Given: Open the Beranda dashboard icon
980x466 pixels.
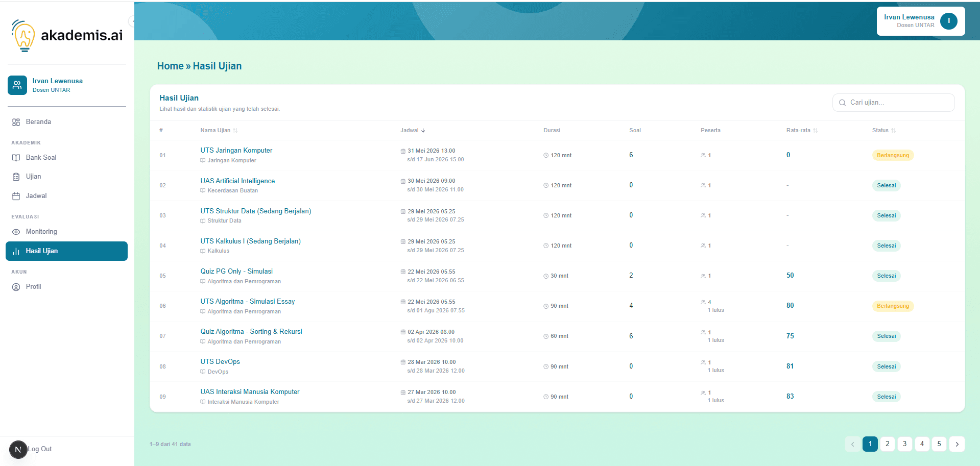Looking at the screenshot, I should (16, 122).
